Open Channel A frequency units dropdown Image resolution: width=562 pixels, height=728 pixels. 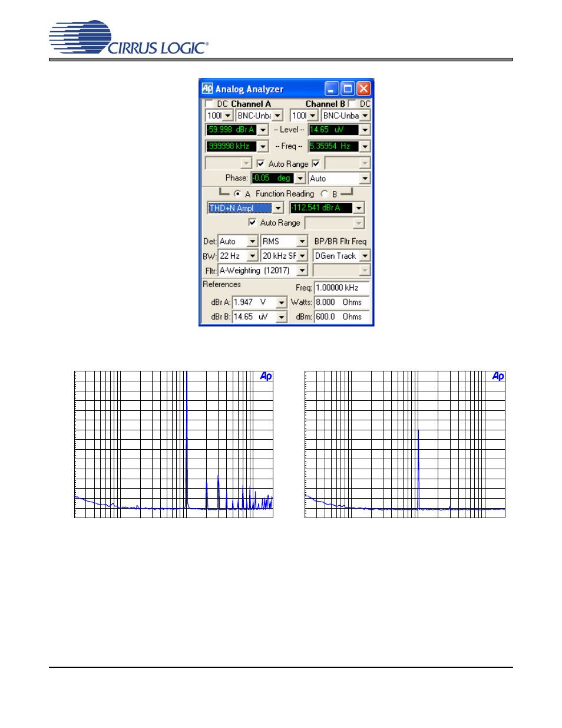tap(263, 146)
